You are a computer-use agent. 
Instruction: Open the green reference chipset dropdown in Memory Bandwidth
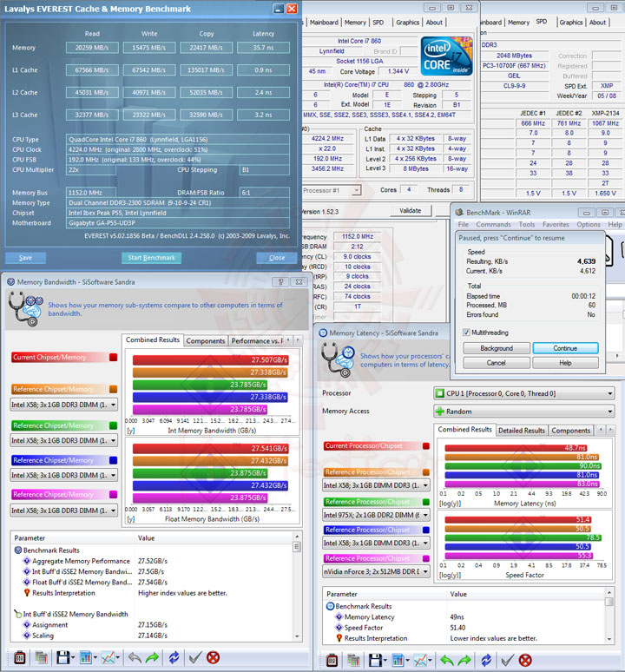(64, 440)
